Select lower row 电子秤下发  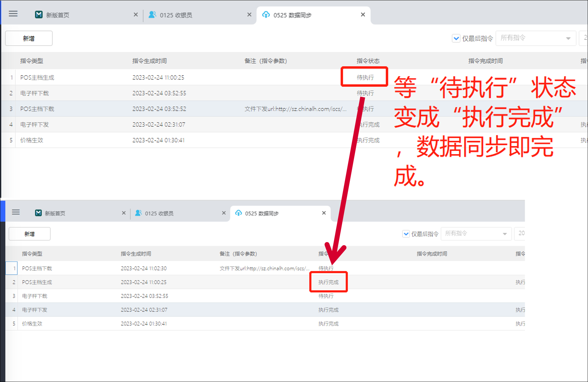(265, 310)
